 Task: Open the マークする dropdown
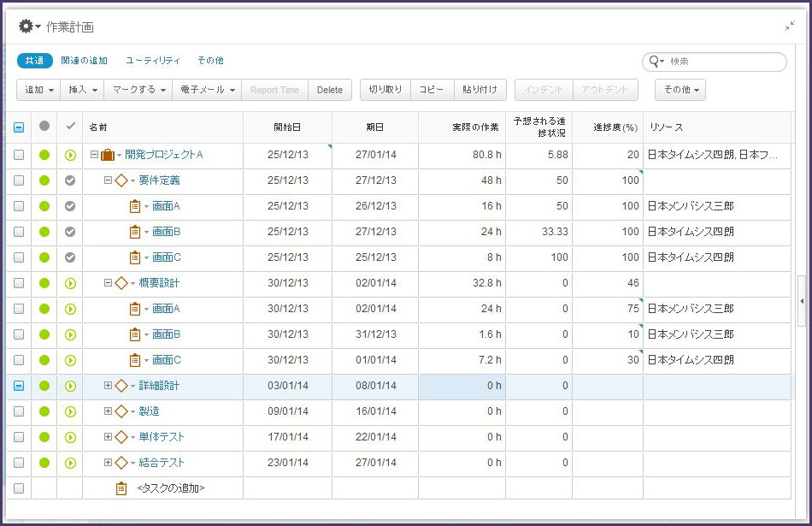138,90
